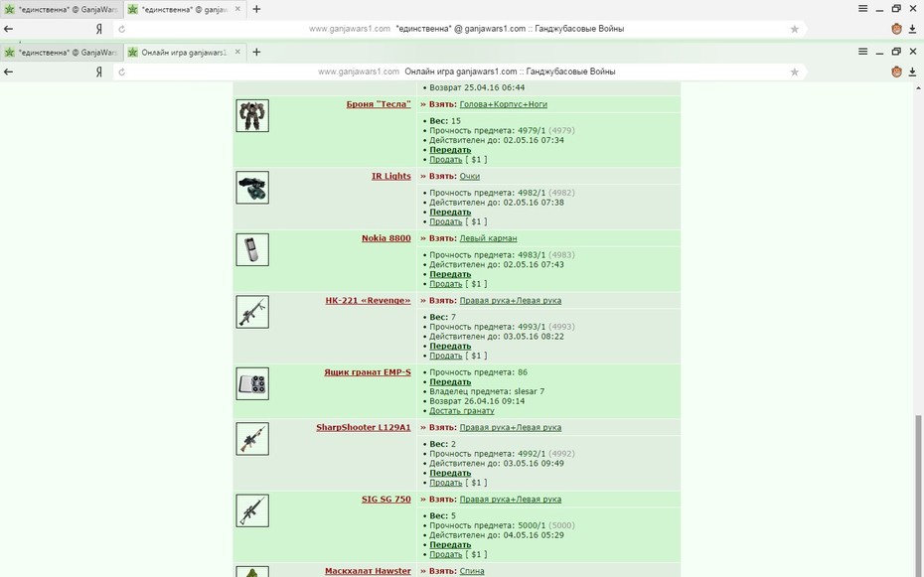Go back in the front browser window
This screenshot has width=924, height=577.
point(8,72)
